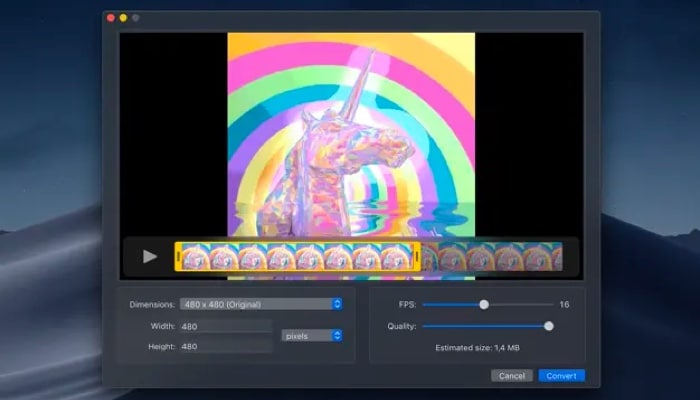This screenshot has height=400, width=700.
Task: Click the gray zoom window button
Action: click(x=136, y=18)
